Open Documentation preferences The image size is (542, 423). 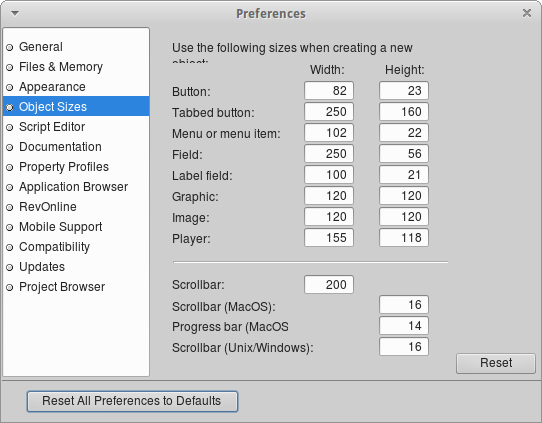point(76,147)
